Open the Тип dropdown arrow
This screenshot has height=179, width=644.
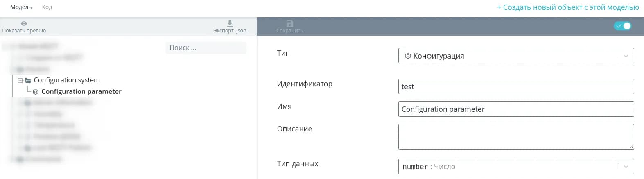(626, 56)
